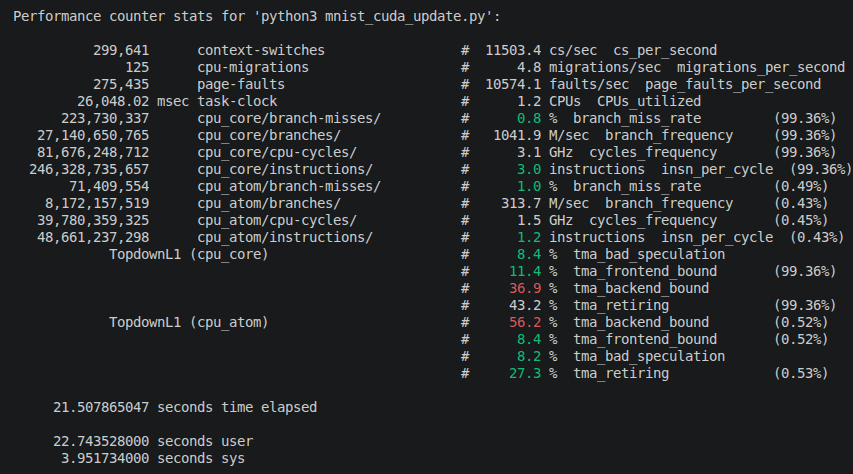Viewport: 853px width, 474px height.
Task: Click the cpu_atom/branch-misses/ event name
Action: pyautogui.click(x=288, y=187)
